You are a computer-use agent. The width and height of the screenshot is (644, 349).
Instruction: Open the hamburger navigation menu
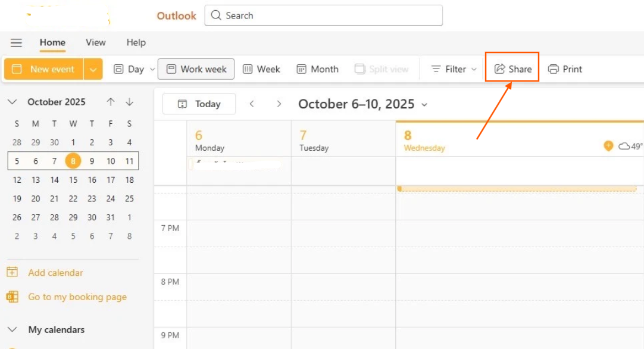coord(16,43)
